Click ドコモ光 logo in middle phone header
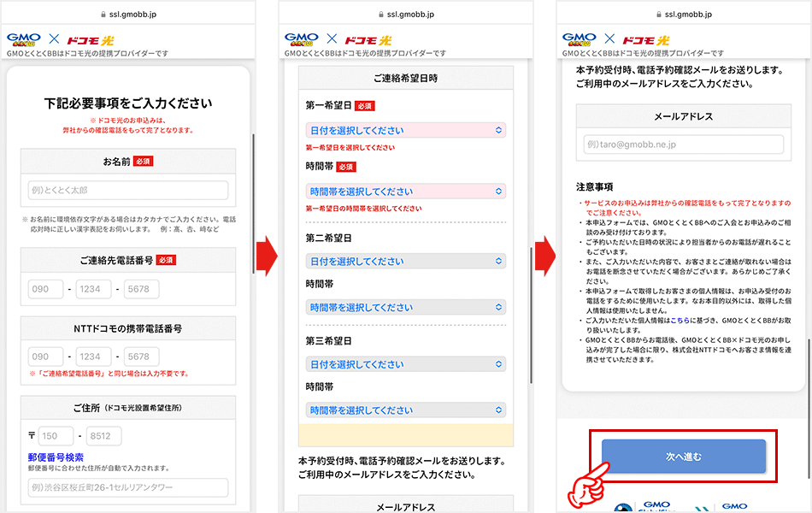The width and height of the screenshot is (812, 513). pos(368,40)
